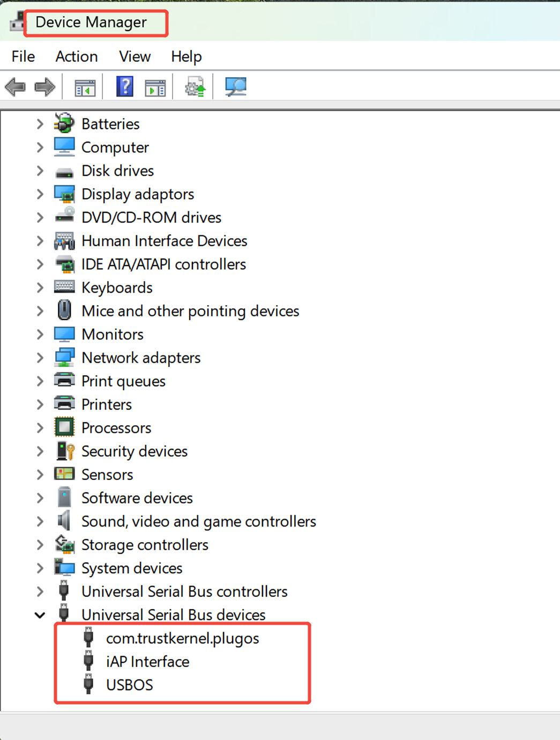The width and height of the screenshot is (560, 740).
Task: Click the Update device driver icon
Action: click(195, 87)
